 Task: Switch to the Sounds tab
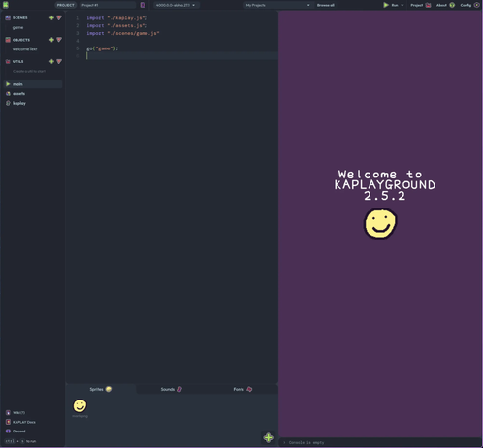(172, 389)
